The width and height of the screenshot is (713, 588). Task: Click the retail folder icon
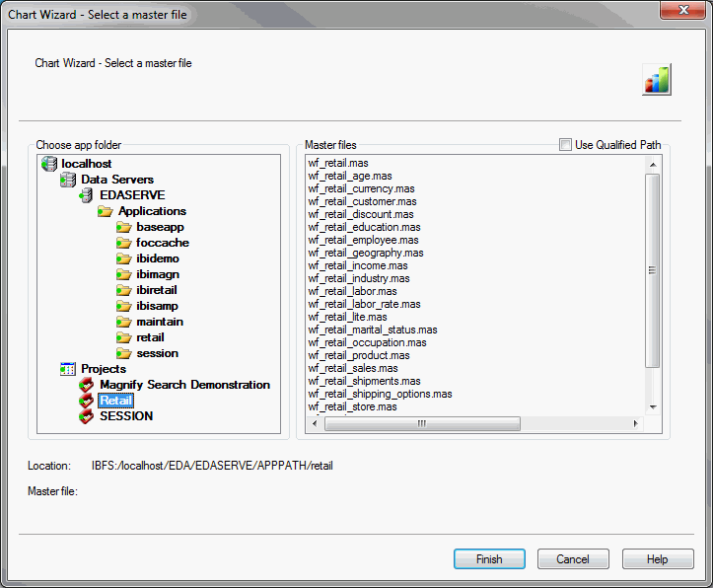(123, 337)
